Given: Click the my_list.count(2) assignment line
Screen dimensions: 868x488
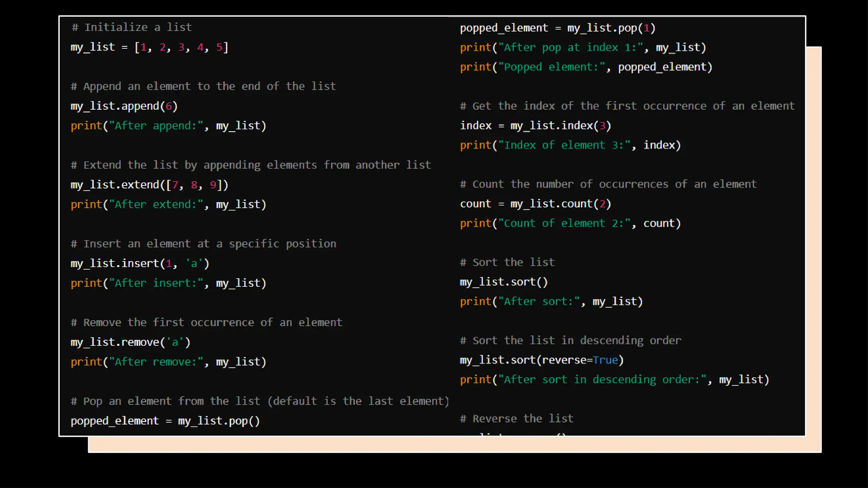Looking at the screenshot, I should click(535, 204).
